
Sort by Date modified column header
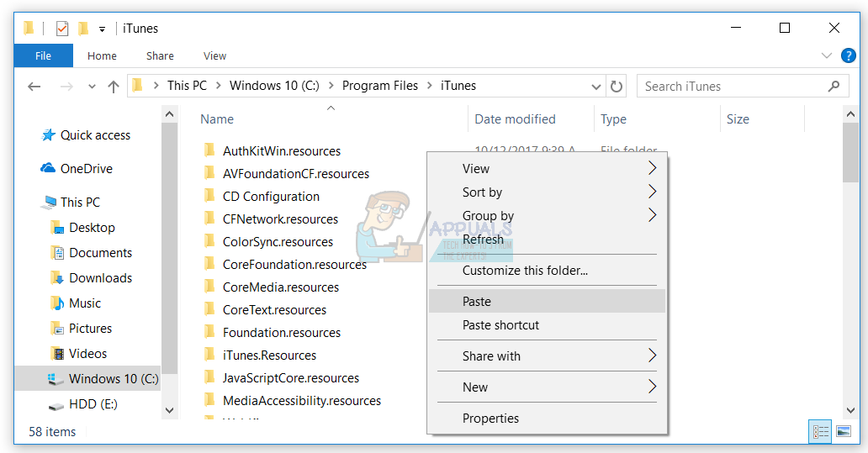pos(515,119)
